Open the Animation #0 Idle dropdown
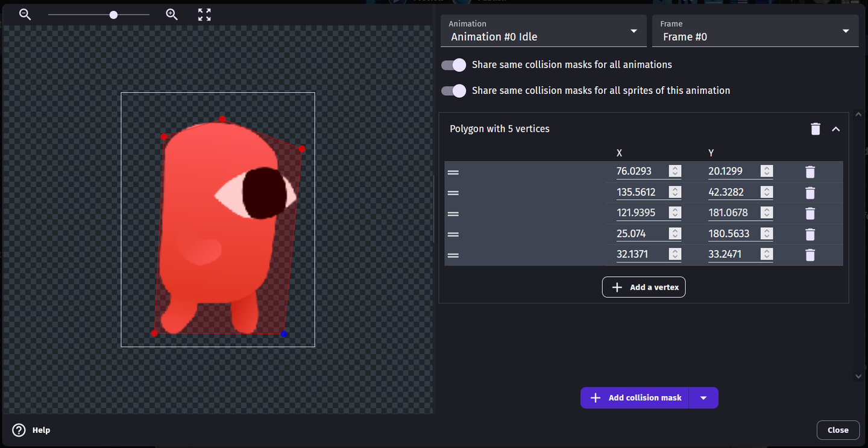The height and width of the screenshot is (448, 868). [x=543, y=31]
